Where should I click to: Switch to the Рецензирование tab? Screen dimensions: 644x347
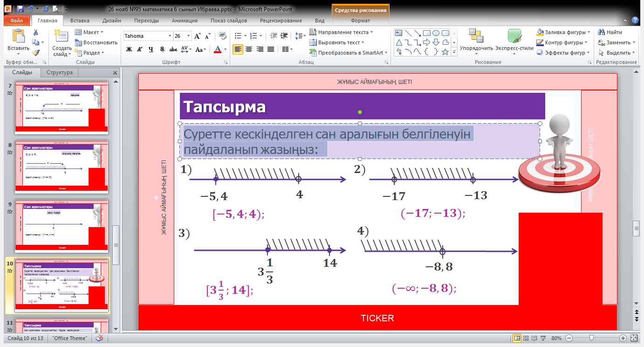281,21
